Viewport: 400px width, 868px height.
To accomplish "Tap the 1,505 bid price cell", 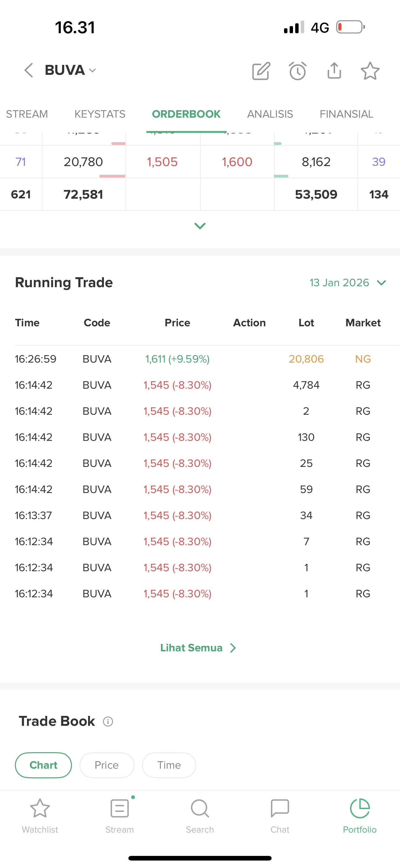I will click(162, 162).
